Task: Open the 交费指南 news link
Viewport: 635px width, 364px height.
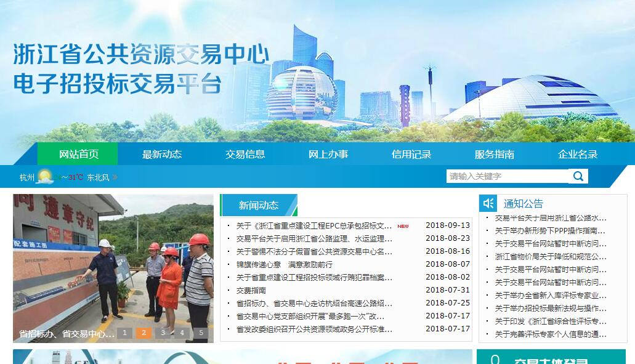Action: [x=251, y=291]
